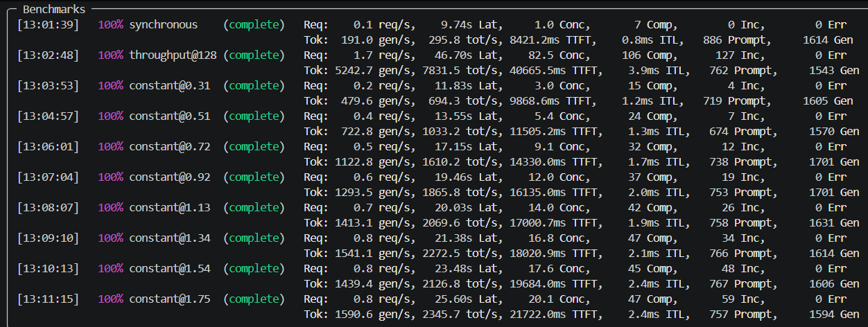Screen dimensions: 868x327
Task: Select the timestamp [13:07:04]
Action: (49, 177)
